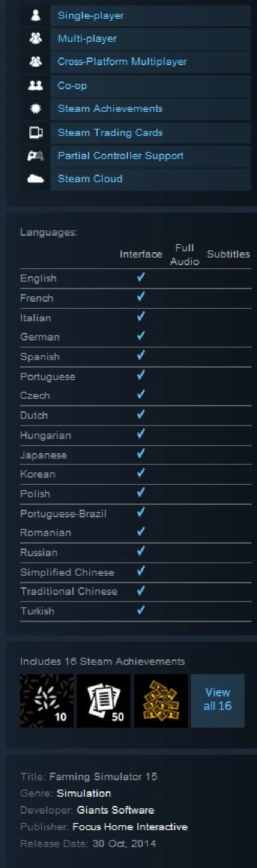Open the Partial Controller Support link

coord(121,156)
